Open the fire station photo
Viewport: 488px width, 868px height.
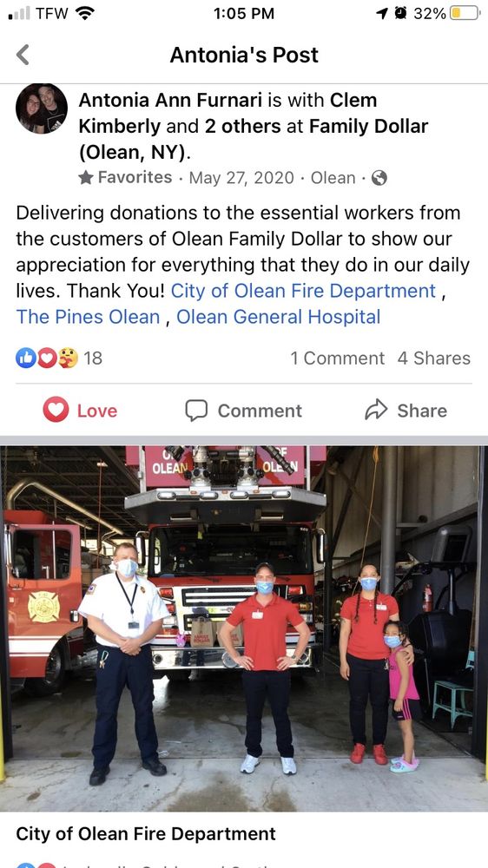coord(244,628)
